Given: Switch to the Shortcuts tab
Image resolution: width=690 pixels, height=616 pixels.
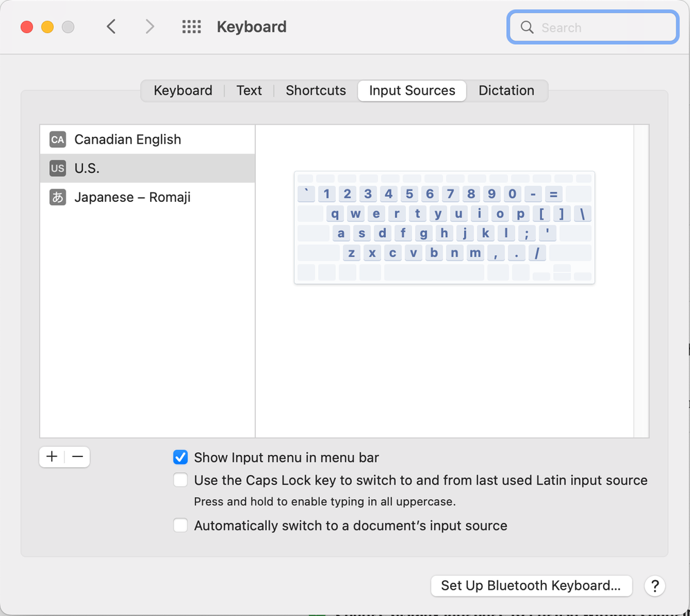Looking at the screenshot, I should point(315,91).
